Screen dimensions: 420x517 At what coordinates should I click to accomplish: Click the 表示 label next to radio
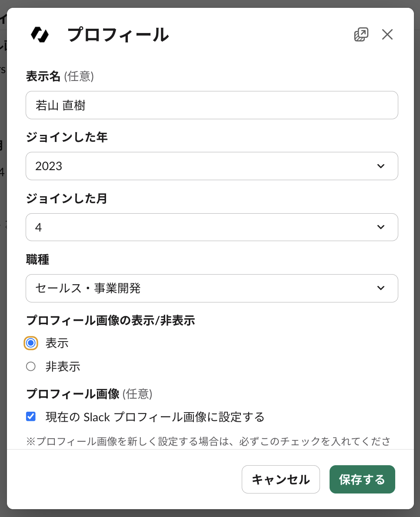point(57,343)
